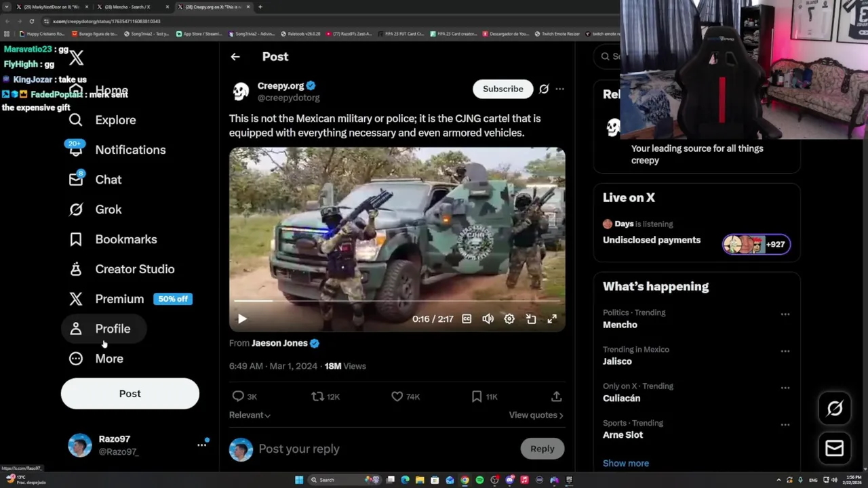Open File Explorer from the taskbar
Screen dimensions: 868x488
[420, 480]
